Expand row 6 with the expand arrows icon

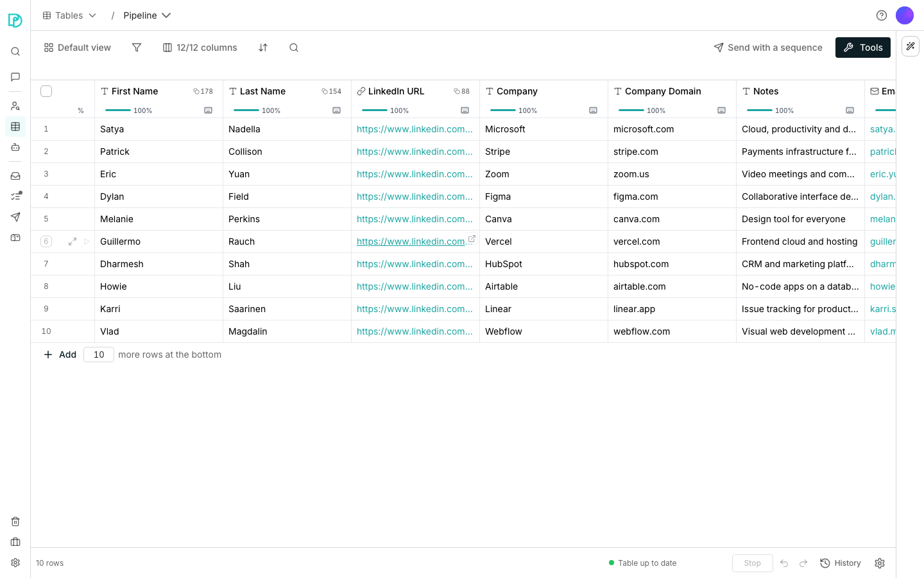click(73, 241)
